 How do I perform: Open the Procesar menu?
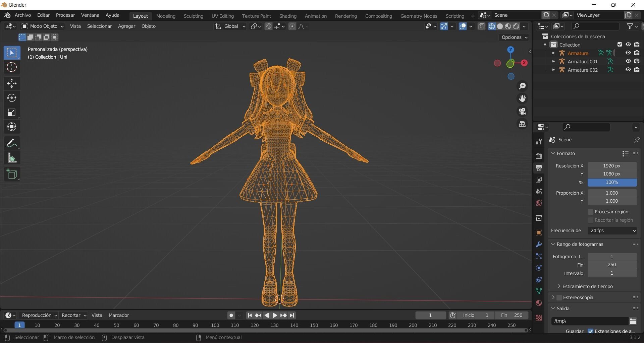pyautogui.click(x=65, y=15)
